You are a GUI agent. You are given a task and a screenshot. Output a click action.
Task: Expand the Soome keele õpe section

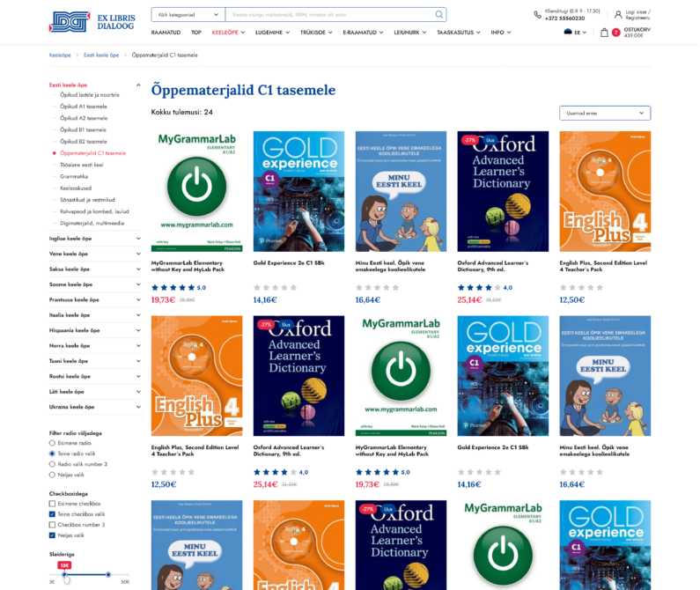click(x=138, y=284)
